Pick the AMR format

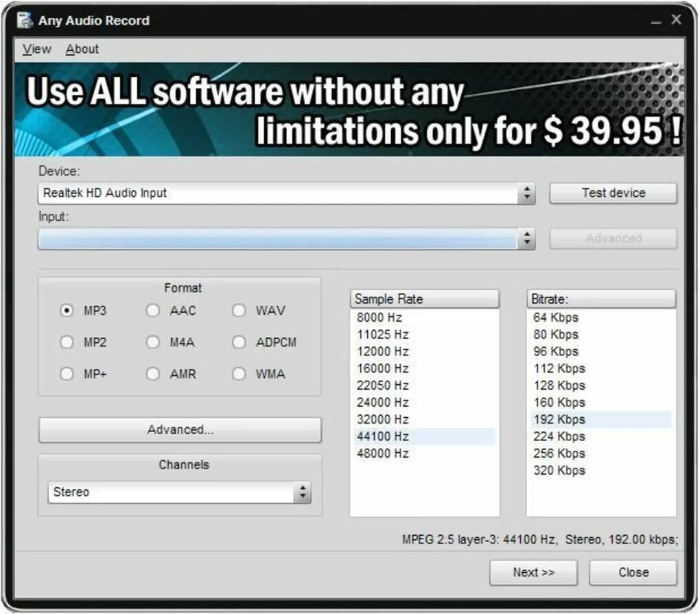(x=152, y=374)
